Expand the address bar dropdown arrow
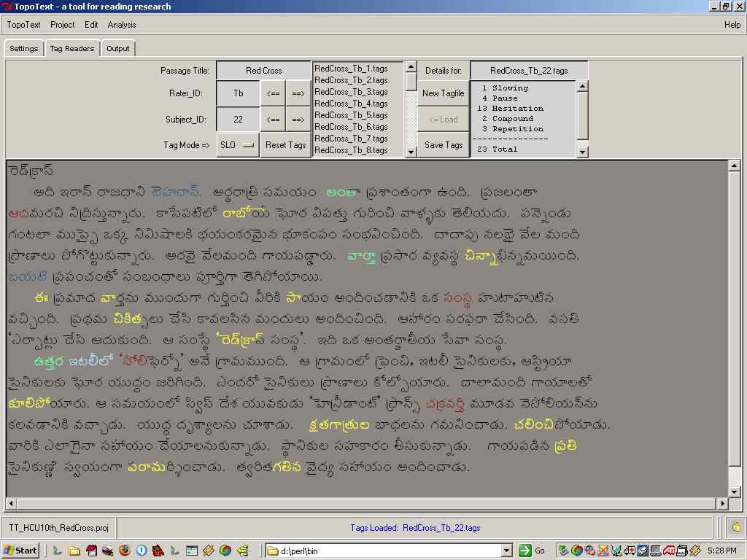The height and width of the screenshot is (560, 747). coord(508,551)
